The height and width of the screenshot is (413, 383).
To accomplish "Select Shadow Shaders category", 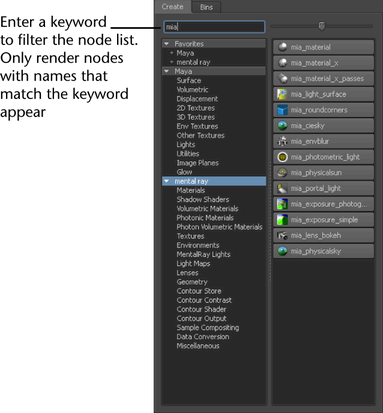I will point(203,199).
